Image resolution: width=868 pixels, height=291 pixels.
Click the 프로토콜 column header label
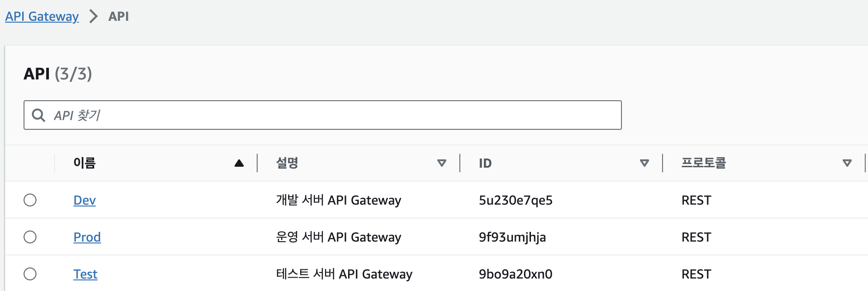[704, 163]
